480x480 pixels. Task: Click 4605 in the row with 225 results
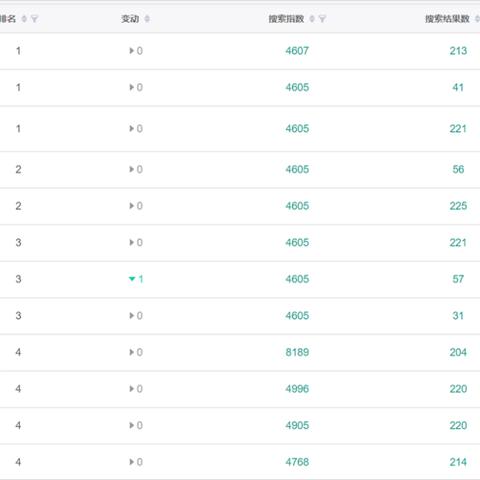point(297,206)
